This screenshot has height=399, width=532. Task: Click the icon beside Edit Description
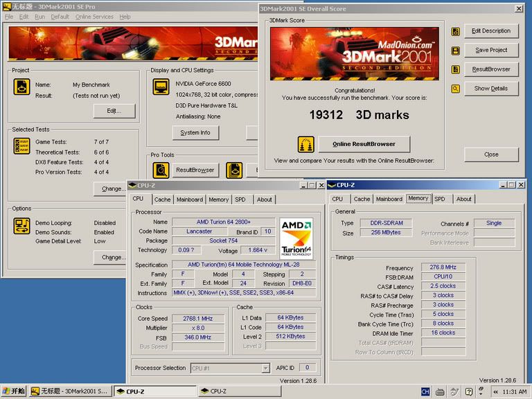pyautogui.click(x=455, y=32)
